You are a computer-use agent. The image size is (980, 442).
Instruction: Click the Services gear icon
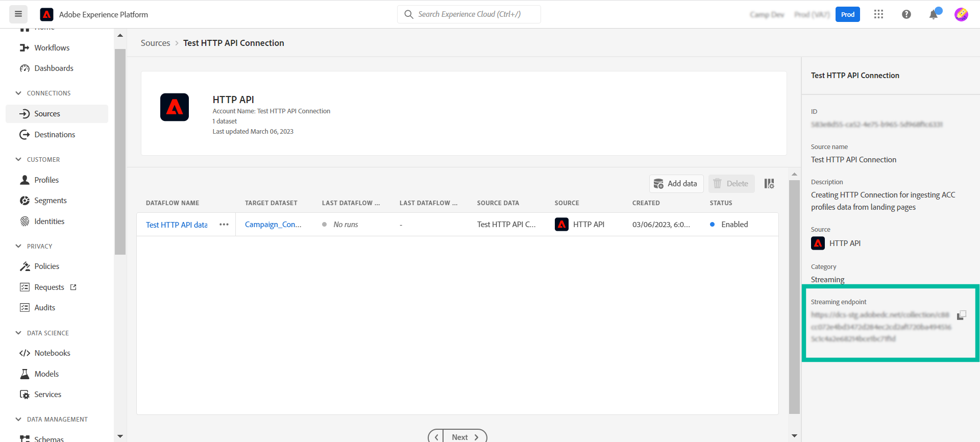(x=24, y=395)
